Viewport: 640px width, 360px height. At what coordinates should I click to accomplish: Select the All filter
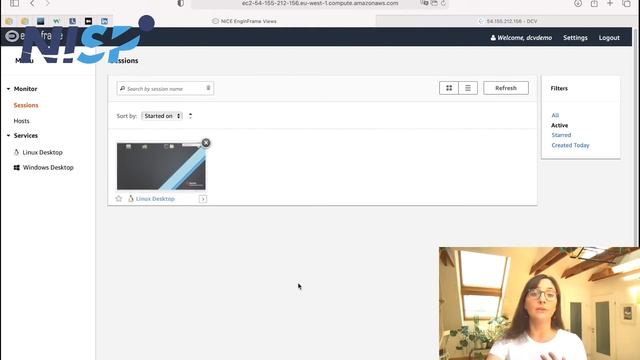(555, 116)
